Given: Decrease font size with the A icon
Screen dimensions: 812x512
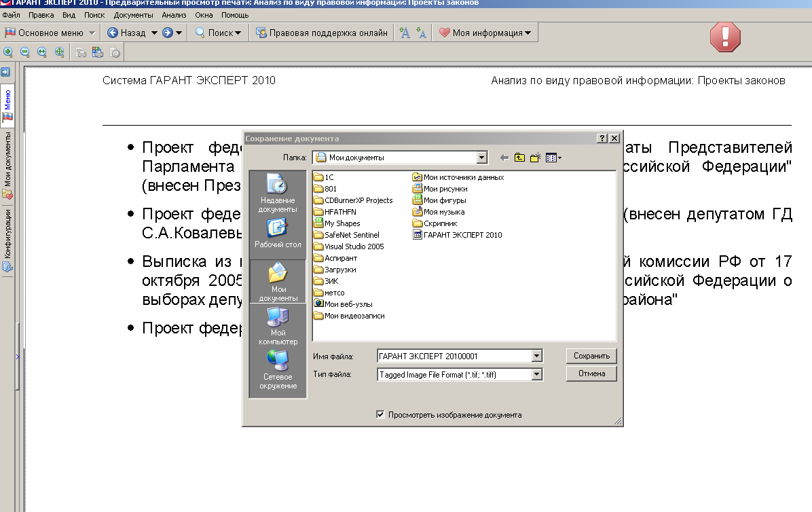Looking at the screenshot, I should point(421,33).
